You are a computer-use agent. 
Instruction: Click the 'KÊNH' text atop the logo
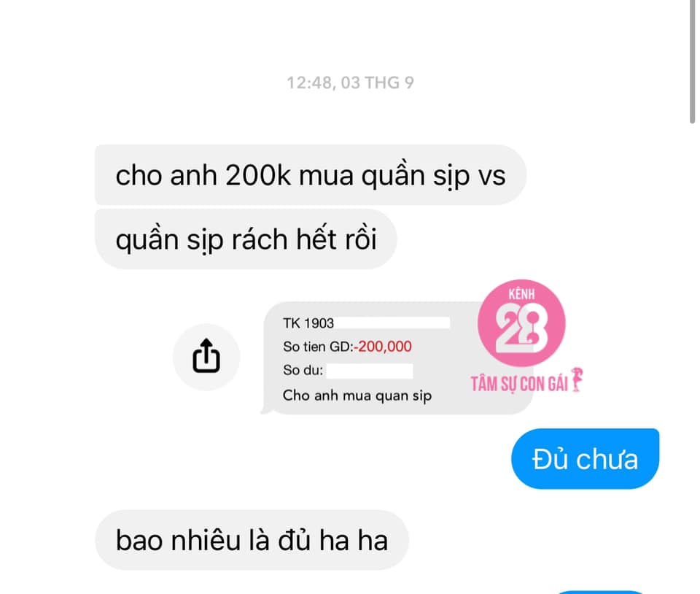pyautogui.click(x=521, y=294)
